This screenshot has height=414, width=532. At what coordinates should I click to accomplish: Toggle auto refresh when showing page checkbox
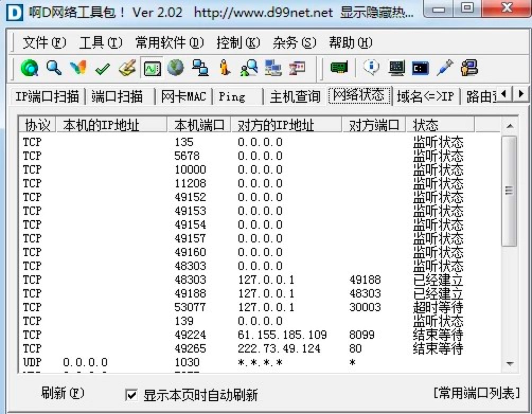click(131, 394)
